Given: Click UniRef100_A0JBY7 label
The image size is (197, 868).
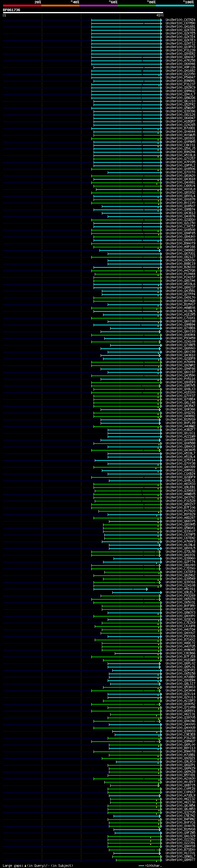Looking at the screenshot, I should pos(180,782).
